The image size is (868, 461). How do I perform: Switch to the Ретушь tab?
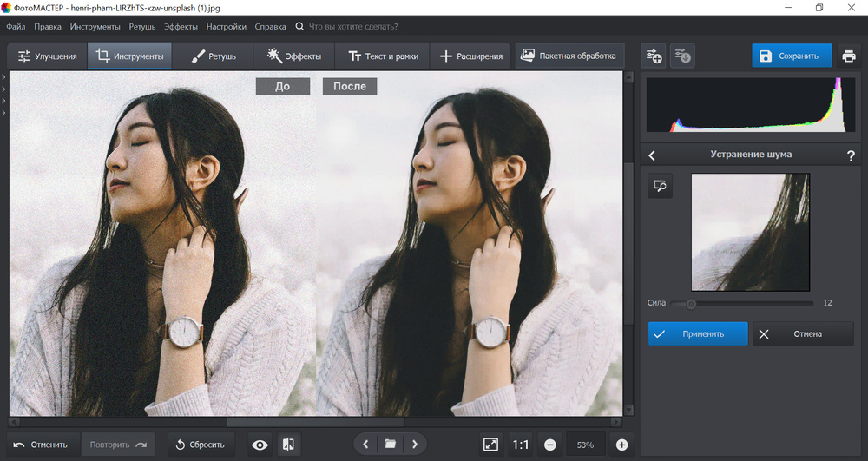[210, 56]
